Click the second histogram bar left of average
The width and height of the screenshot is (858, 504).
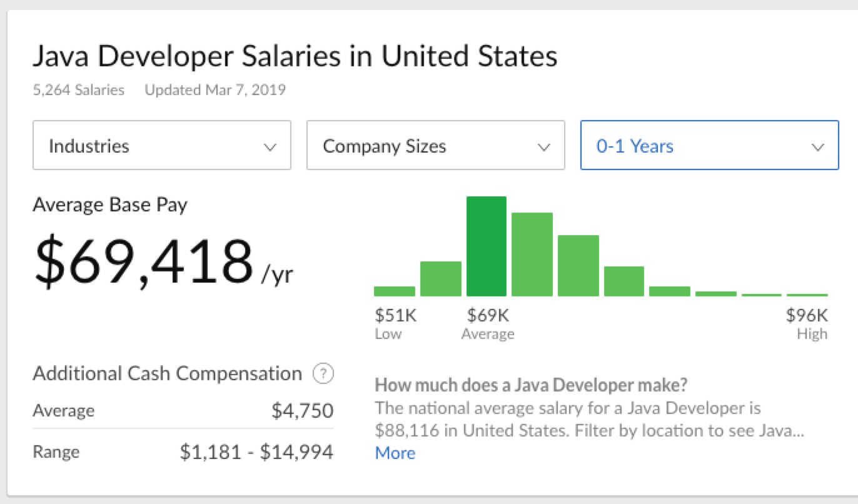point(440,279)
